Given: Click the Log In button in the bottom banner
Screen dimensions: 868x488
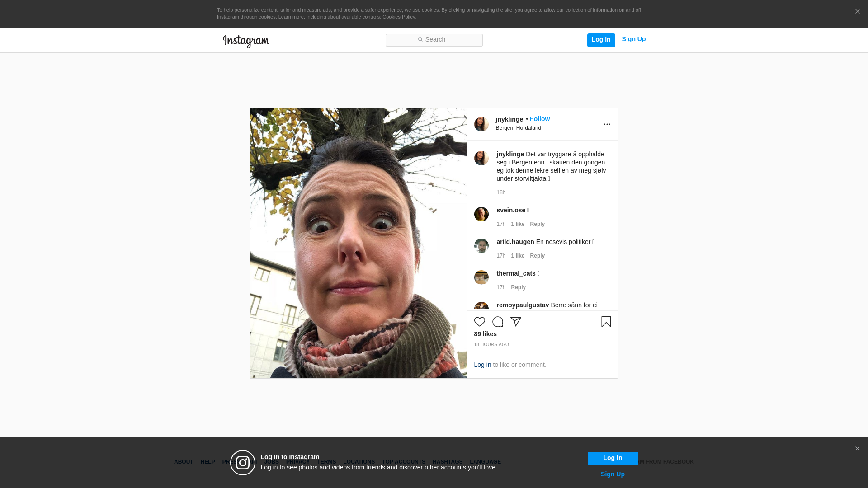Looking at the screenshot, I should coord(613,458).
